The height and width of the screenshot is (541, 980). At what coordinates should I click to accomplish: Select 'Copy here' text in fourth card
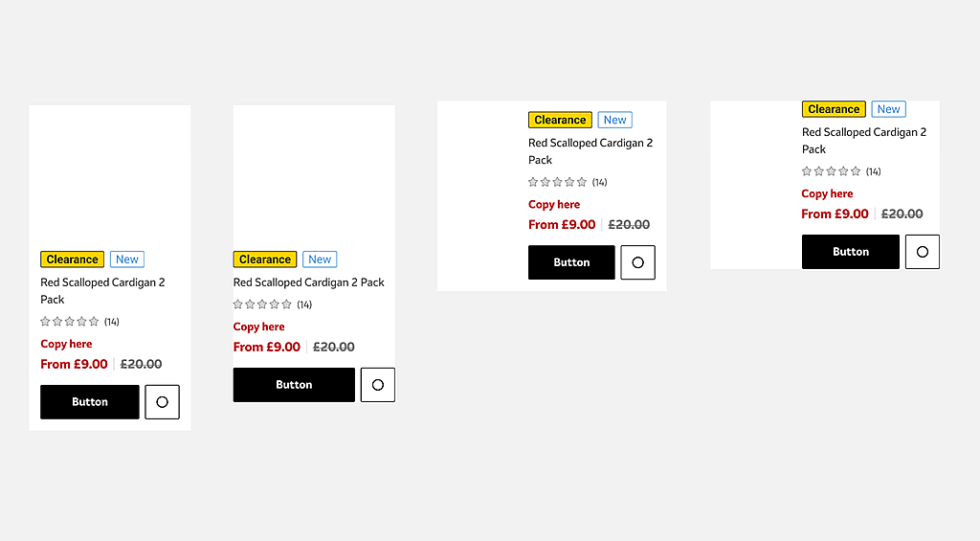point(828,193)
